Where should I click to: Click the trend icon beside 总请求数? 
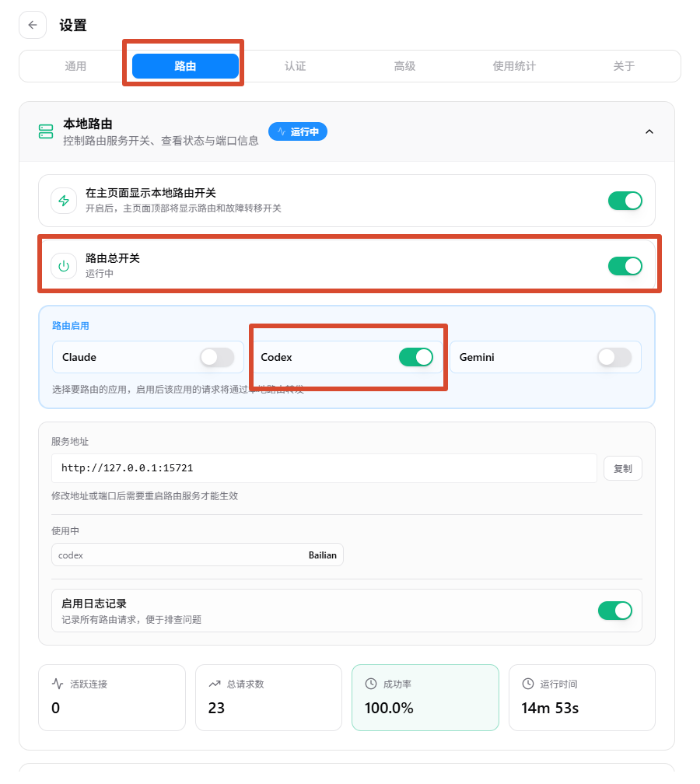pos(215,684)
